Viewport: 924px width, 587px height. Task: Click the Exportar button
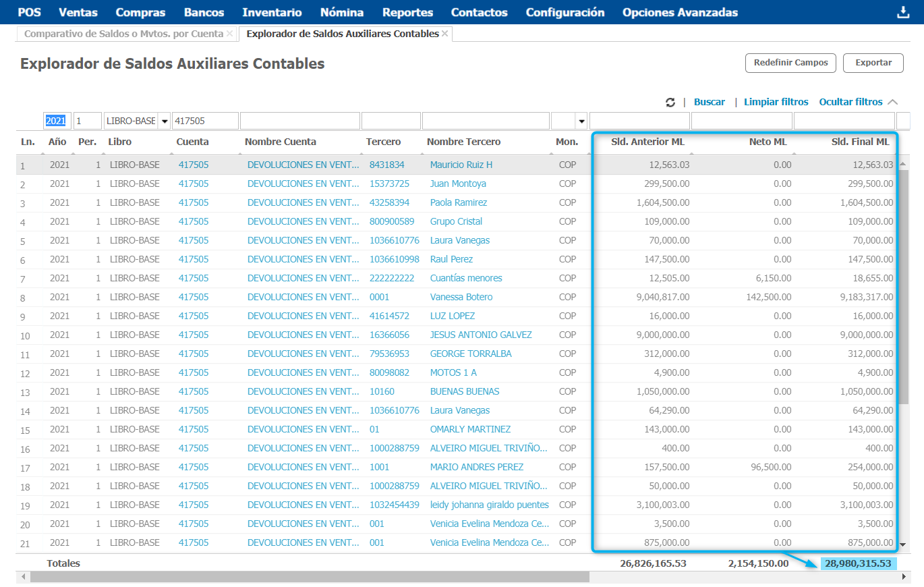point(873,63)
